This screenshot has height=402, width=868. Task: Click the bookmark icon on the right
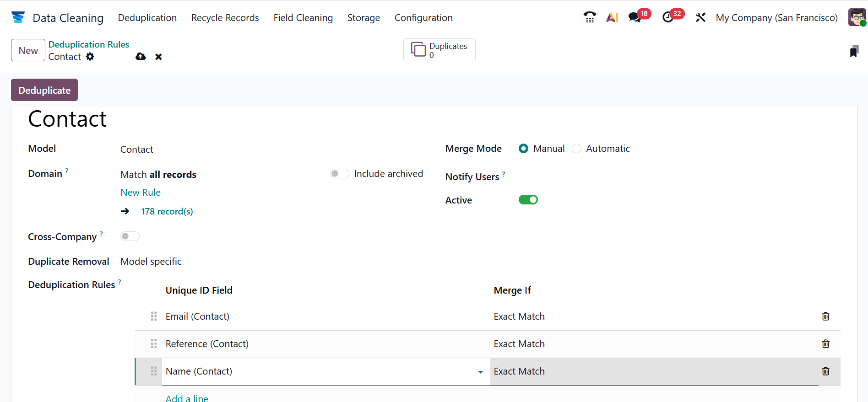pos(854,51)
